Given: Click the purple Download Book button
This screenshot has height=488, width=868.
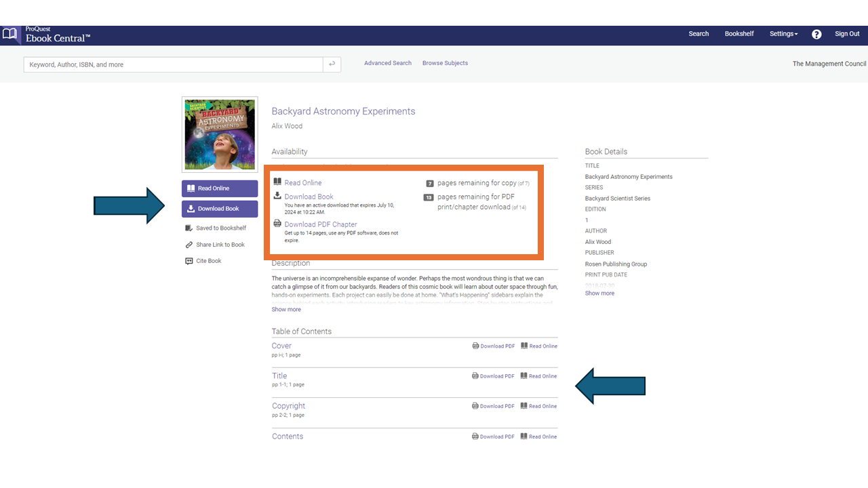Looking at the screenshot, I should tap(220, 209).
